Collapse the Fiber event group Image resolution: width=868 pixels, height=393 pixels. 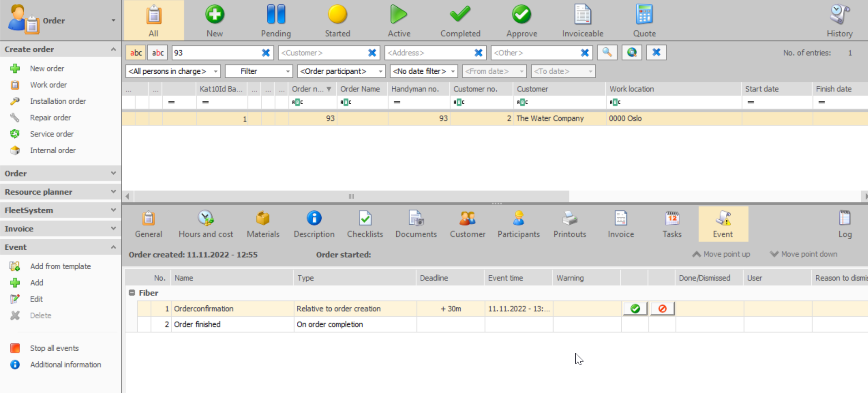(132, 293)
